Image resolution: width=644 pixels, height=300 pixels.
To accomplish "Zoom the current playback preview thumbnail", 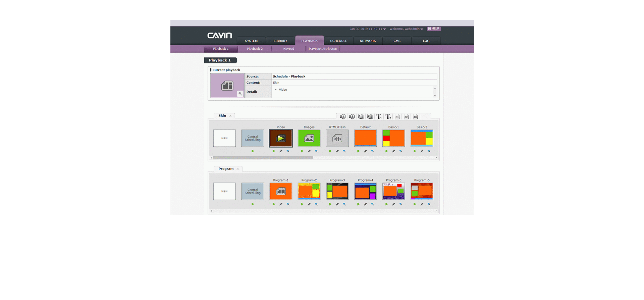I will [x=240, y=94].
